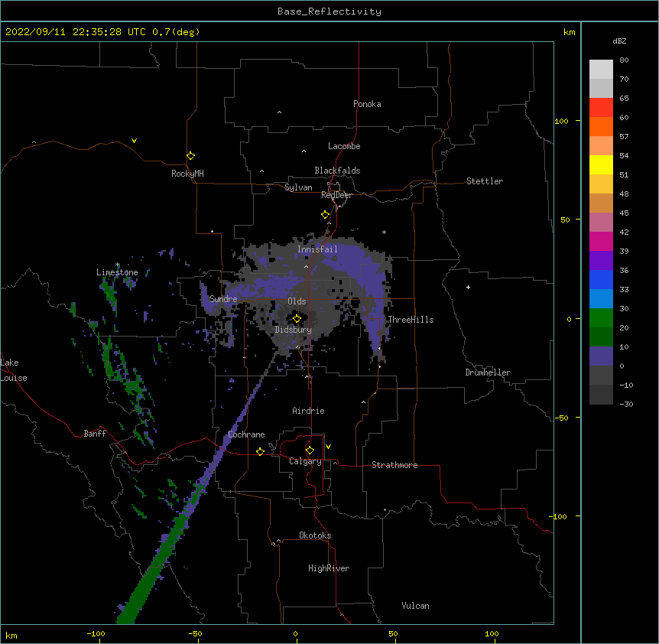Viewport: 659px width, 644px height.
Task: Select the violet purple swatch in dBZ legend
Action: (x=601, y=261)
